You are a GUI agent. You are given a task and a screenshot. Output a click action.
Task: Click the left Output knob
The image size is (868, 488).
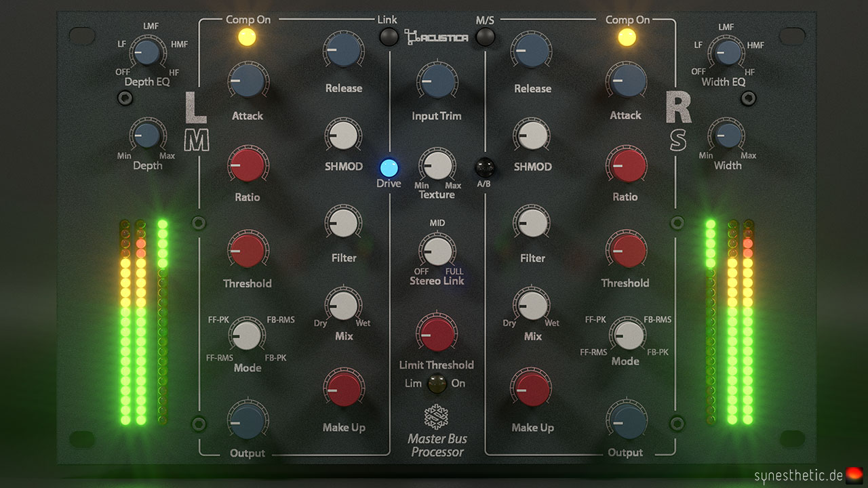247,420
